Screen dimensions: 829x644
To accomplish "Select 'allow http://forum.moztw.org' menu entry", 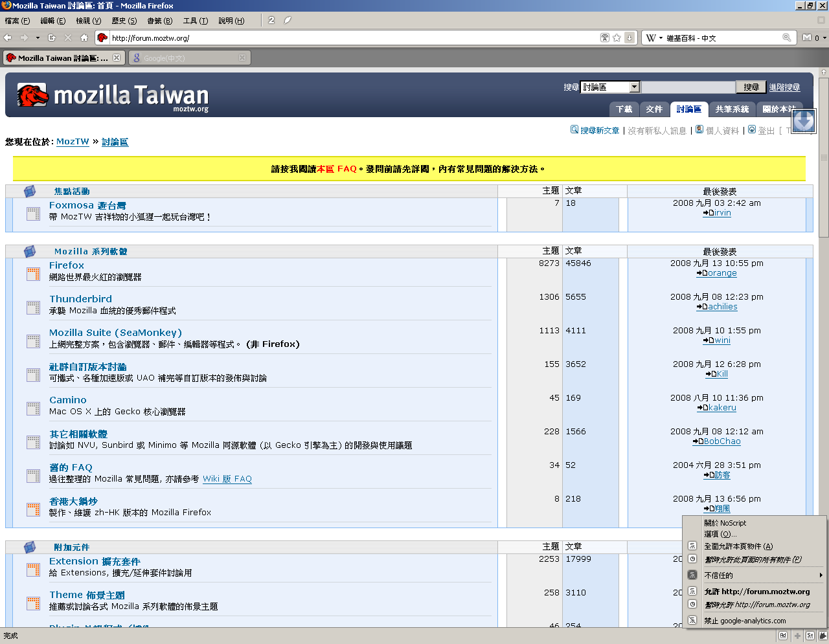I will tap(756, 592).
